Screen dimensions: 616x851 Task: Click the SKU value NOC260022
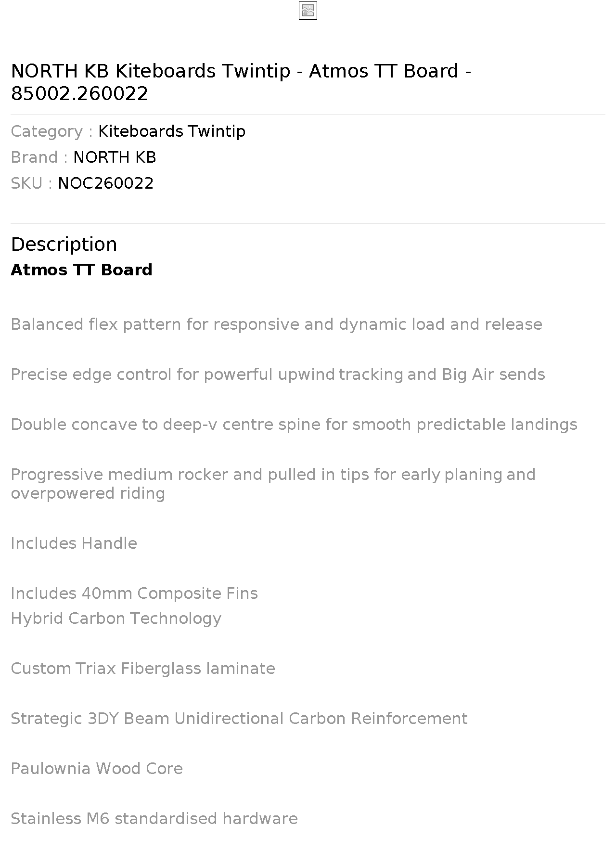pos(106,183)
